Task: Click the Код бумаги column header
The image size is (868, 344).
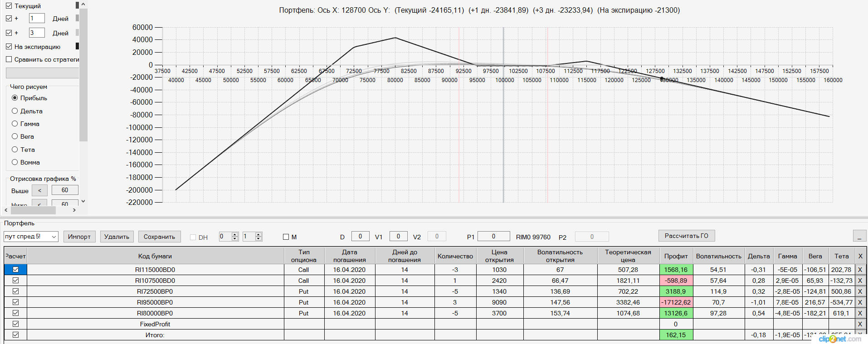Action: point(155,256)
